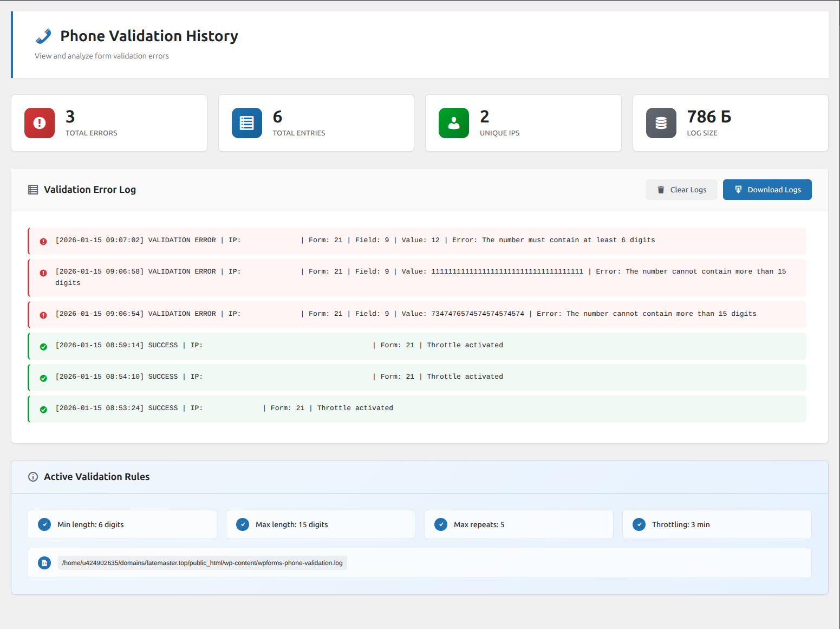Viewport: 840px width, 629px height.
Task: Click the Validation Error Log heading
Action: [x=90, y=190]
